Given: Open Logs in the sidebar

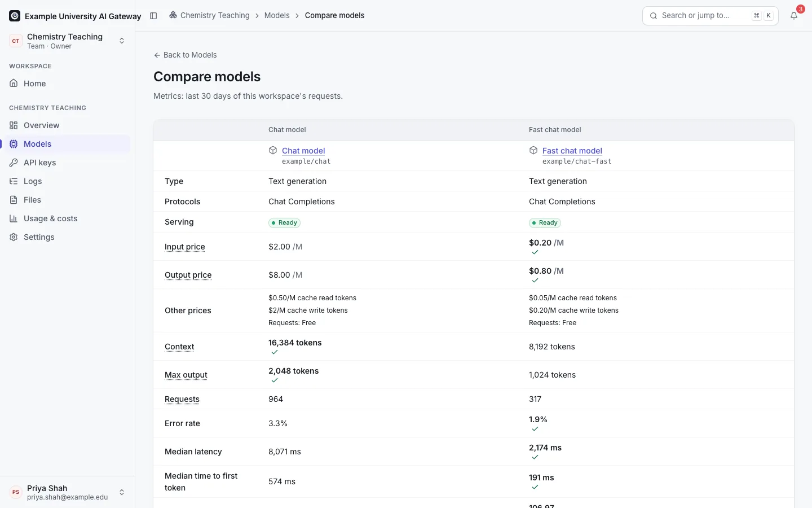Looking at the screenshot, I should tap(68, 181).
